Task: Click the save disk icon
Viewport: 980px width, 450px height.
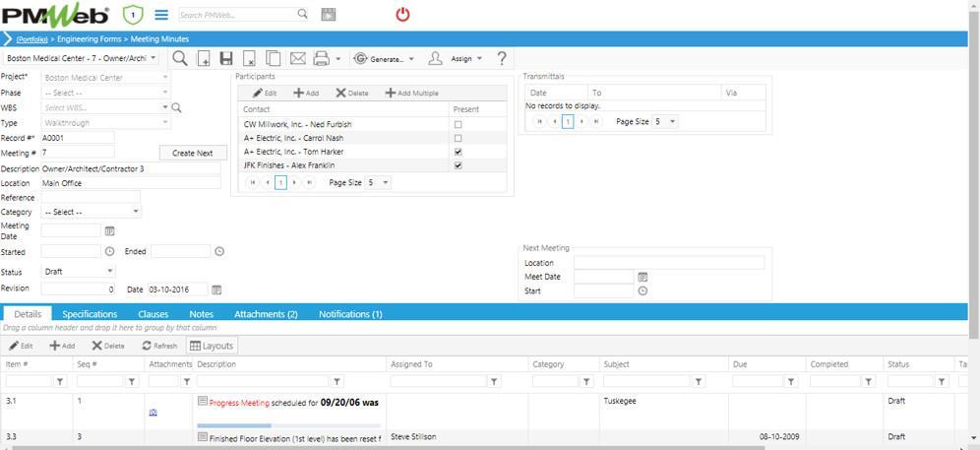Action: coord(226,59)
